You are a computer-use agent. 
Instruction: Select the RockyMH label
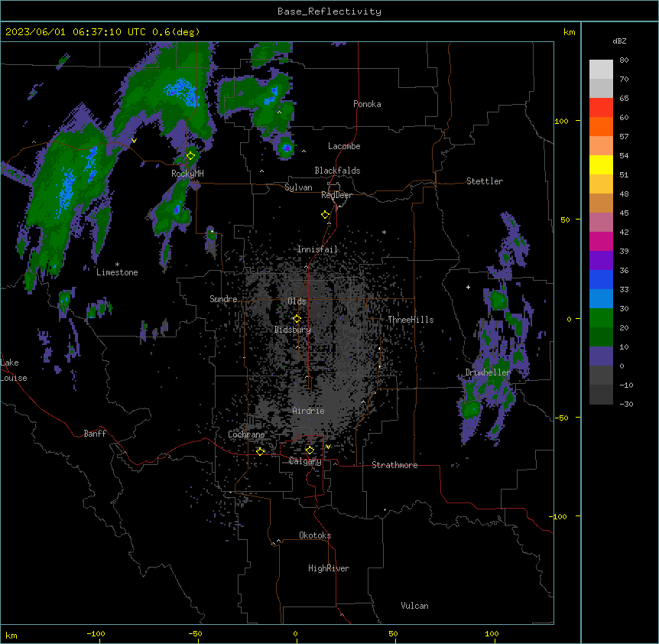pyautogui.click(x=187, y=174)
